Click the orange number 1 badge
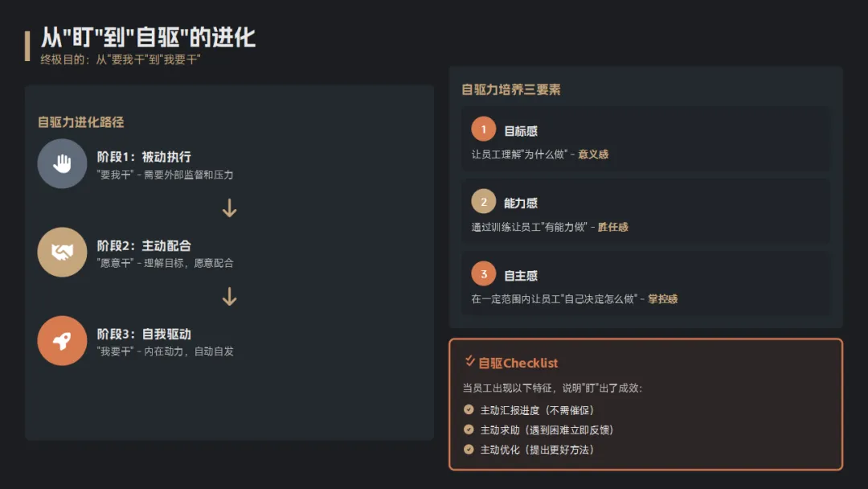The image size is (868, 489). coord(484,129)
